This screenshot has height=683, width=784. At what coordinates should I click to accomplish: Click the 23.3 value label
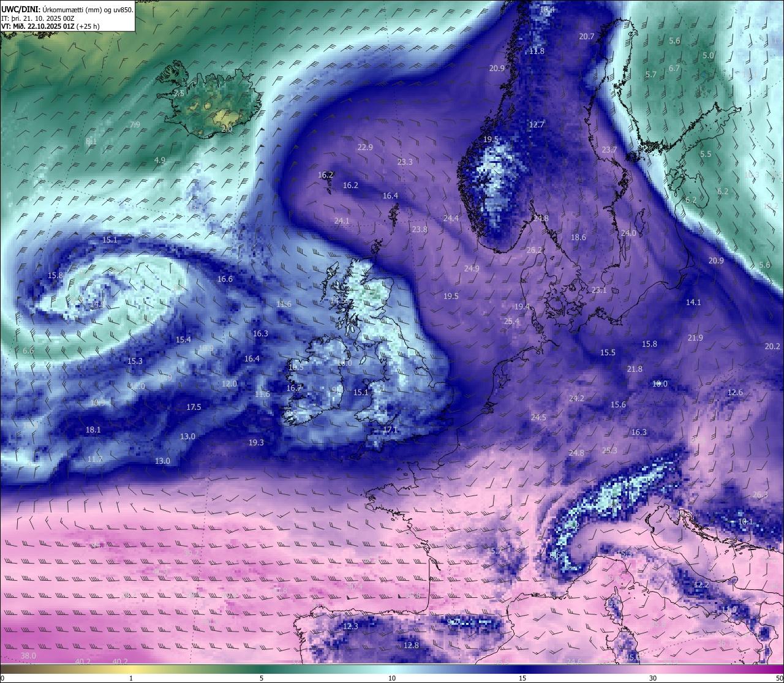(405, 162)
